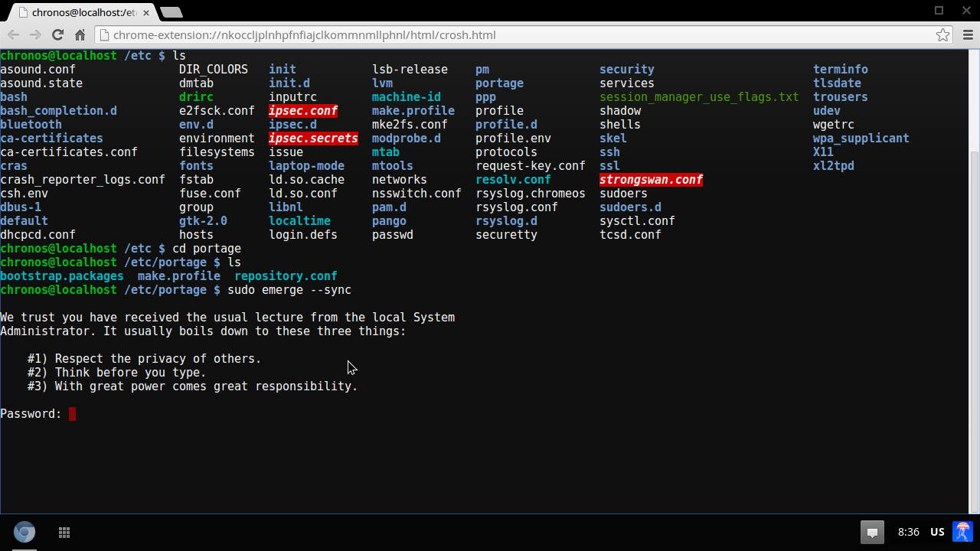980x551 pixels.
Task: Open the Chrome hamburger menu
Action: [x=967, y=35]
